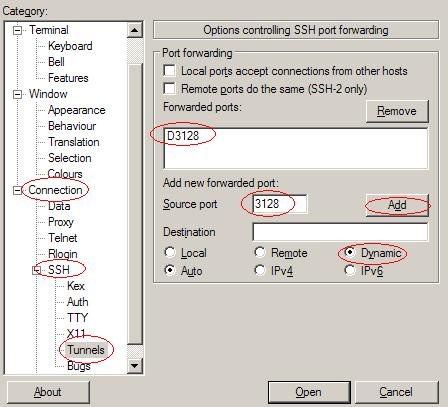The height and width of the screenshot is (407, 448).
Task: Remove the selected forwarded port
Action: point(397,111)
